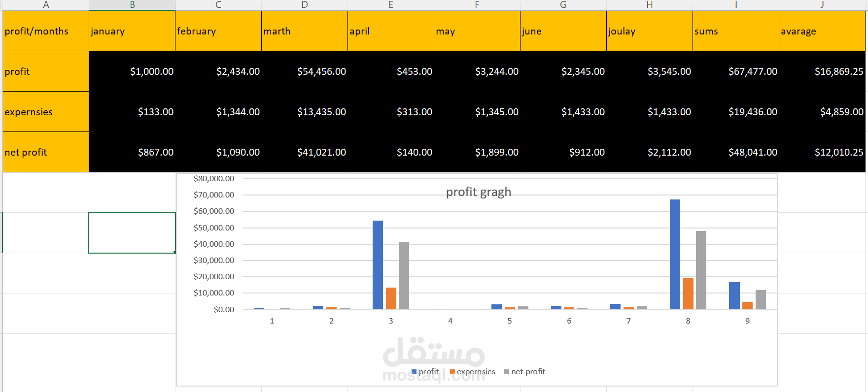The image size is (868, 392).
Task: Select the cell containing $2,345.00
Action: [563, 71]
